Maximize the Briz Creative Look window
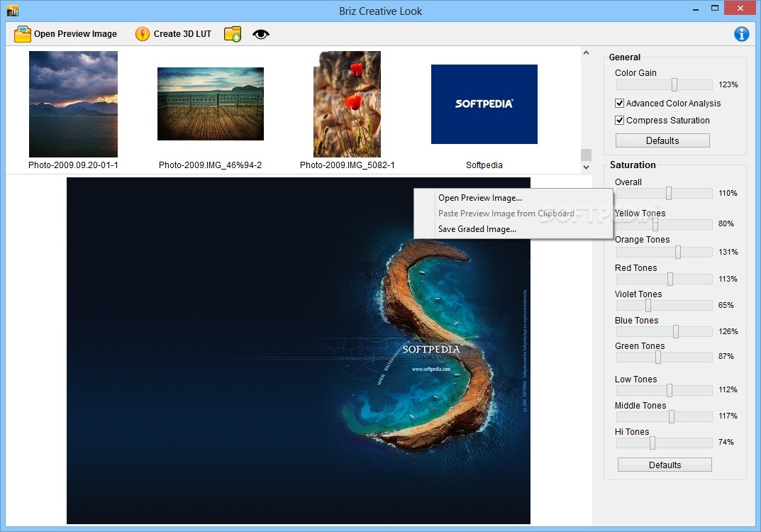 tap(714, 9)
